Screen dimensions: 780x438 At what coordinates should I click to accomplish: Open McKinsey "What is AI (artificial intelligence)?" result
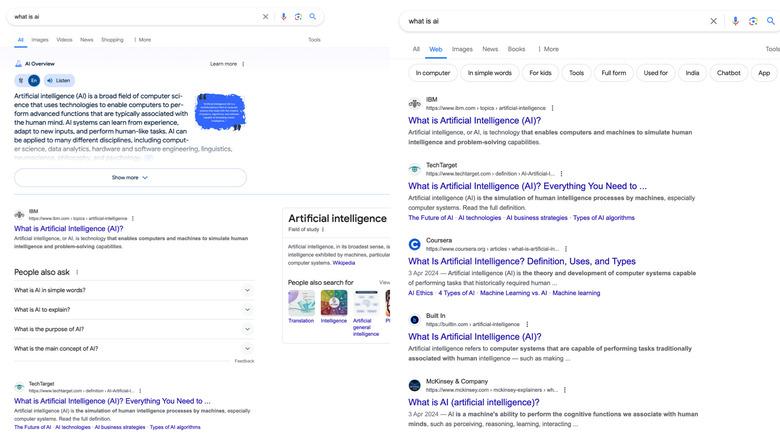tap(474, 402)
